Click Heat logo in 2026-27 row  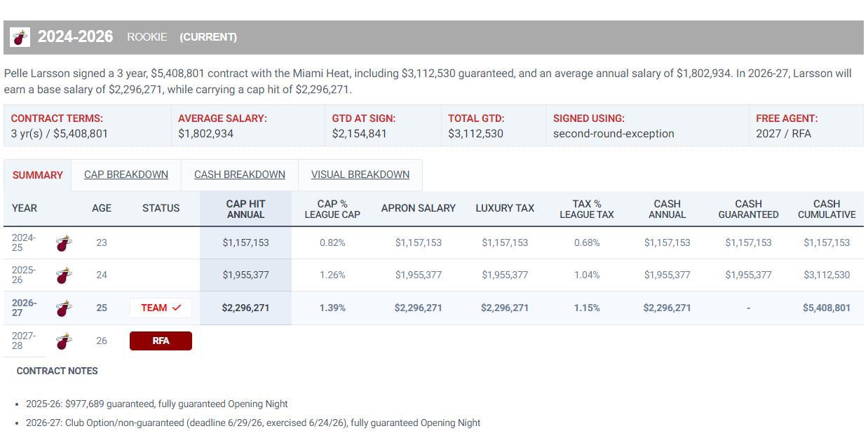64,308
